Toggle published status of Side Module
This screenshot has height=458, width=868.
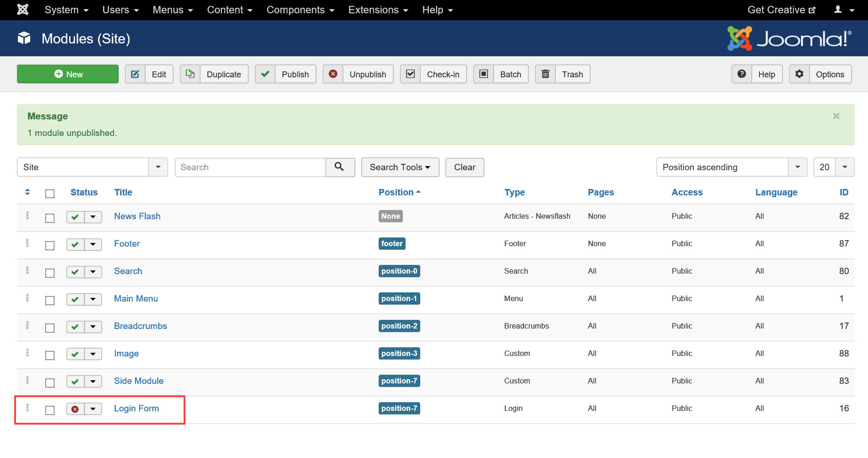(75, 382)
